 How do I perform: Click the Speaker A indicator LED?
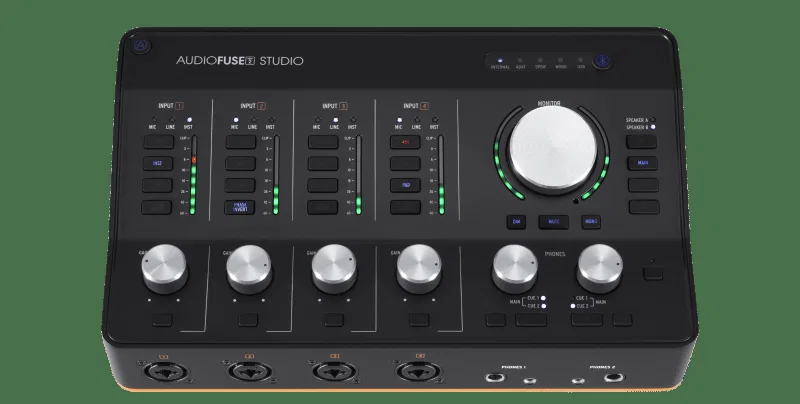click(x=653, y=120)
